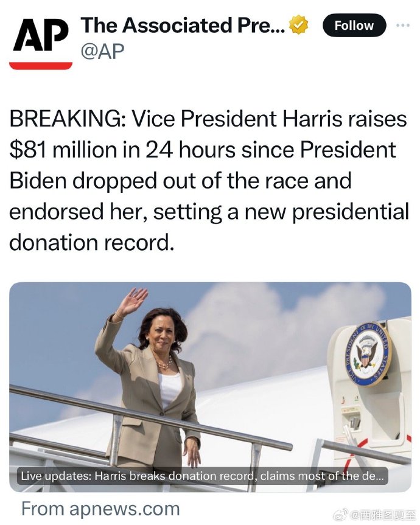Image resolution: width=420 pixels, height=525 pixels.
Task: Open the AP logo profile avatar
Action: click(x=41, y=43)
